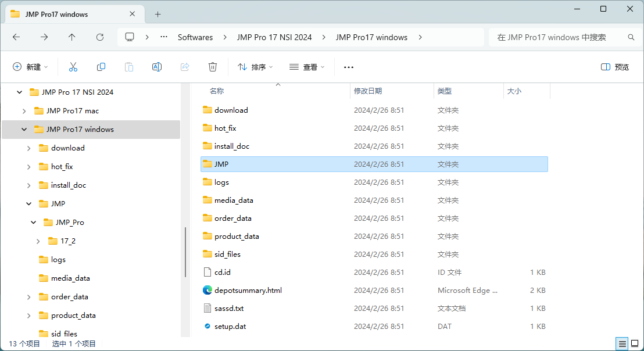The height and width of the screenshot is (351, 644).
Task: Toggle the Preview pane button
Action: [x=615, y=67]
